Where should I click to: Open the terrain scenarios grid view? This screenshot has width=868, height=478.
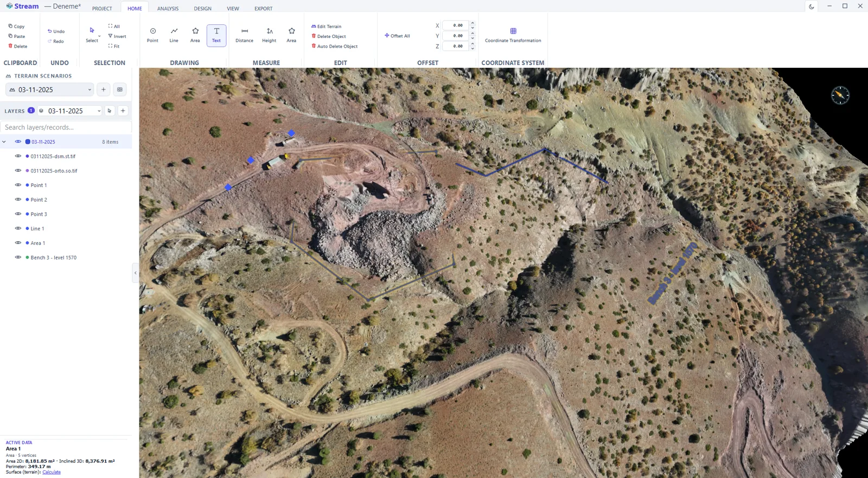(120, 89)
